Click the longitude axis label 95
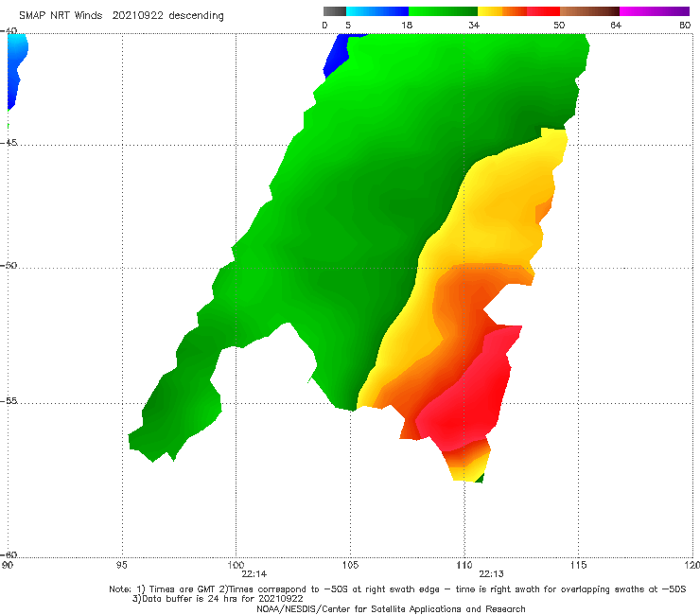This screenshot has width=700, height=615. (121, 565)
